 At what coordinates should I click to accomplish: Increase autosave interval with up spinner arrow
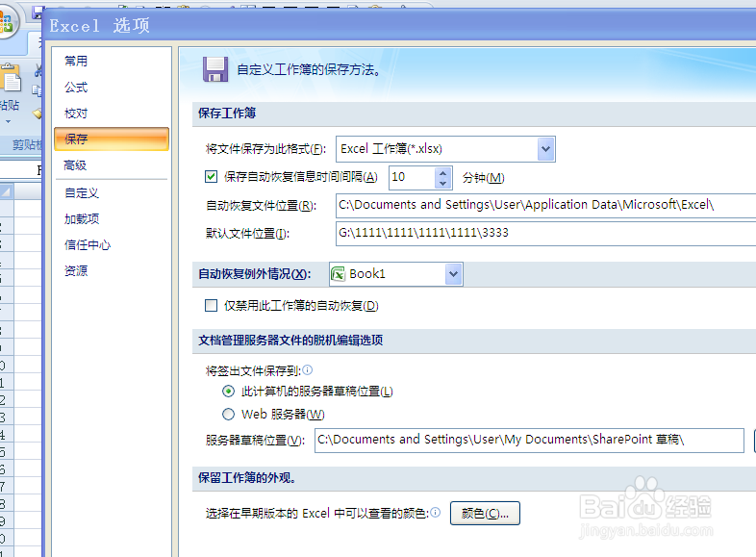(443, 172)
